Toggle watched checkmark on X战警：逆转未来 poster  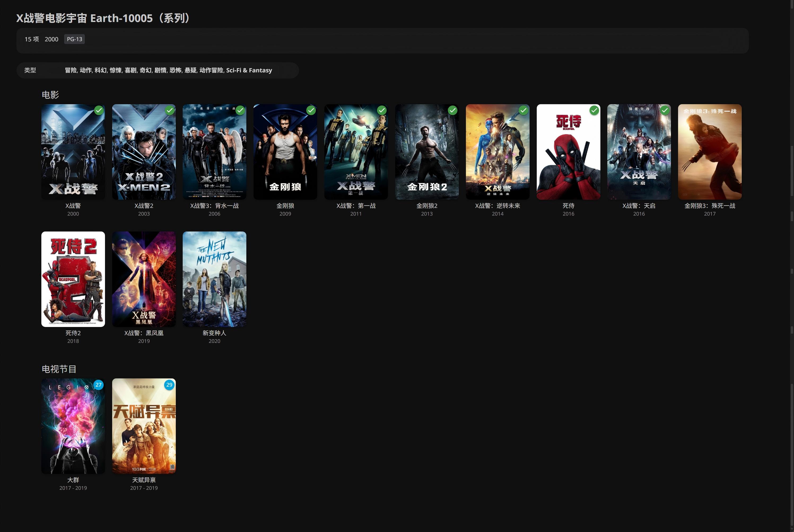tap(523, 110)
